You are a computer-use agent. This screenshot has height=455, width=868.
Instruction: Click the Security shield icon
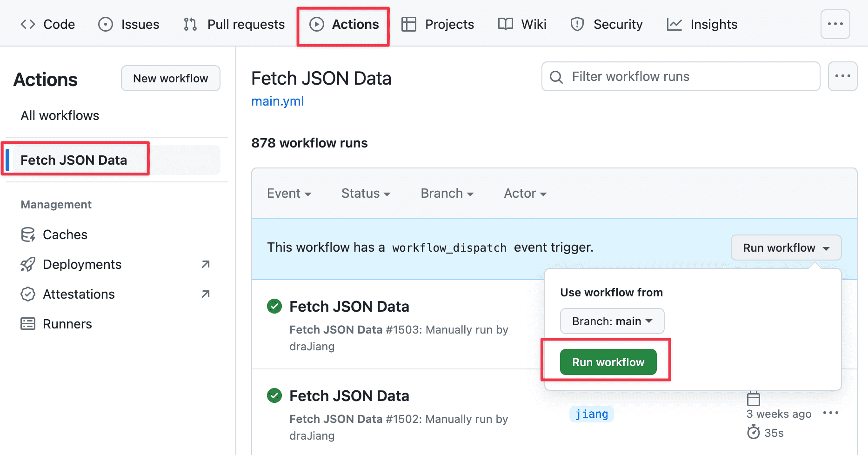(577, 24)
